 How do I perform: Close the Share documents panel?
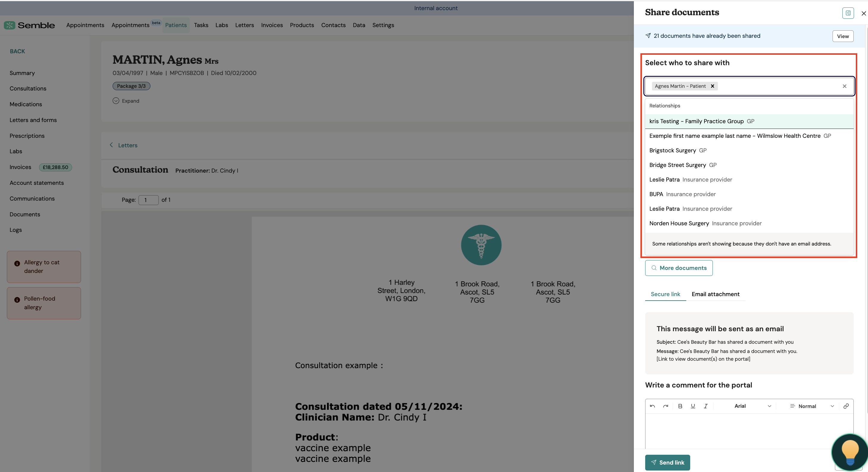[863, 13]
